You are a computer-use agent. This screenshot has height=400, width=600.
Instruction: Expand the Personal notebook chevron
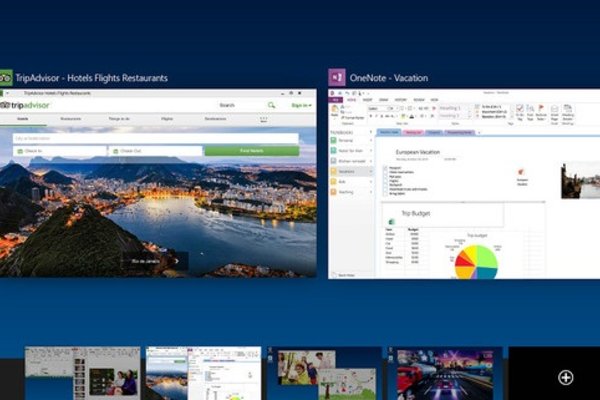click(x=371, y=140)
